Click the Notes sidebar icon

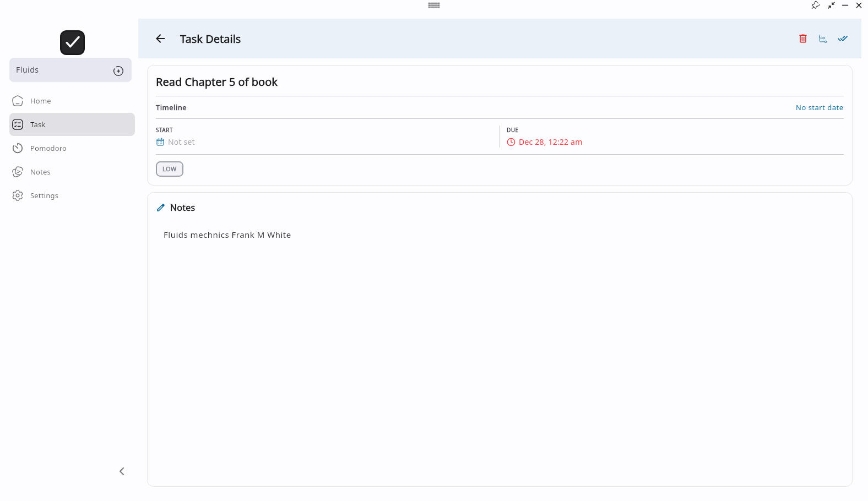[18, 172]
